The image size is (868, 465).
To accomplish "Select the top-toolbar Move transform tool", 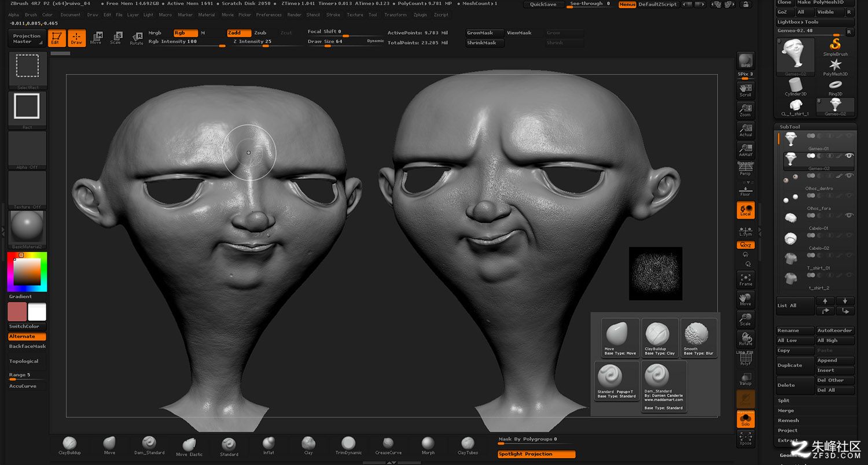I will (x=95, y=38).
